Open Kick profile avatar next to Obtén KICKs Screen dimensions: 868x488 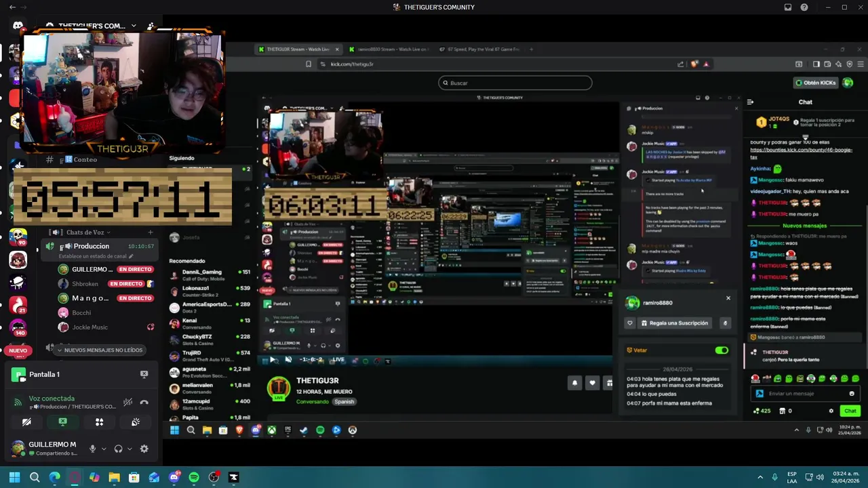click(848, 83)
